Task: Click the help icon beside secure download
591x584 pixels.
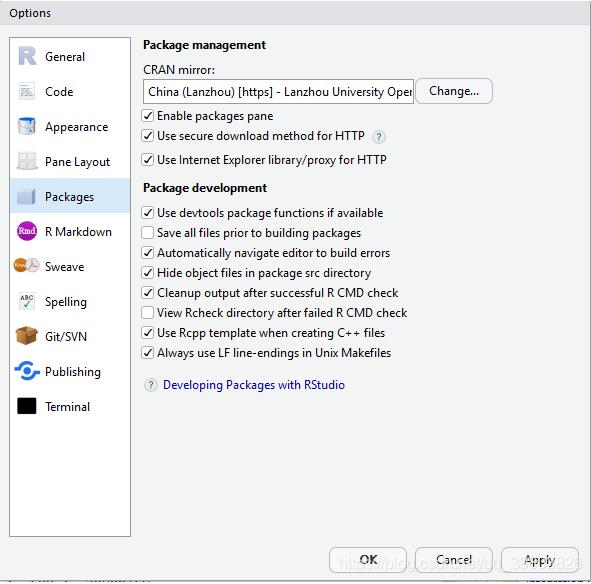Action: pyautogui.click(x=379, y=137)
